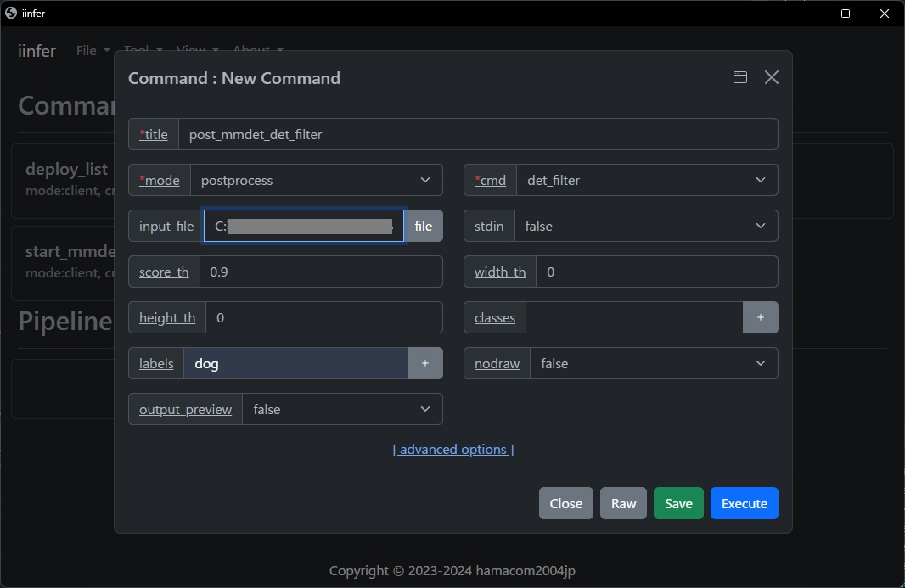Click the green Save button
The width and height of the screenshot is (905, 588).
pos(678,503)
